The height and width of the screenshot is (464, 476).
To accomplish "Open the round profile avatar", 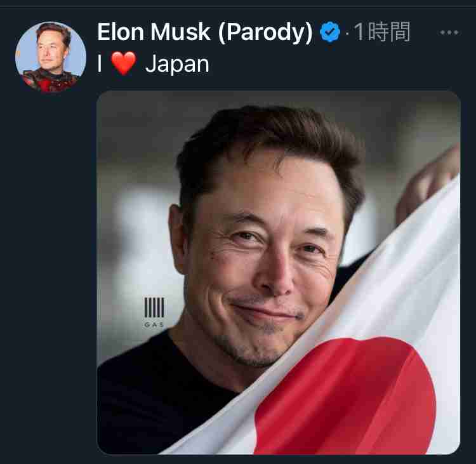I will (x=51, y=56).
